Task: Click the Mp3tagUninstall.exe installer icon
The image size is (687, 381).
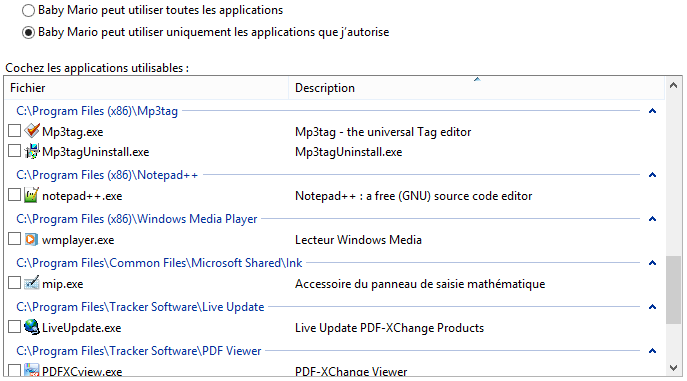Action: pos(32,151)
